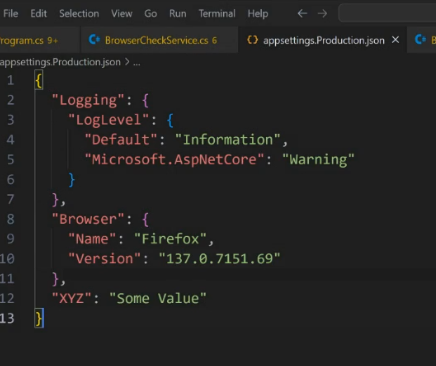Click the "Browser" key
The width and height of the screenshot is (436, 366).
(88, 219)
